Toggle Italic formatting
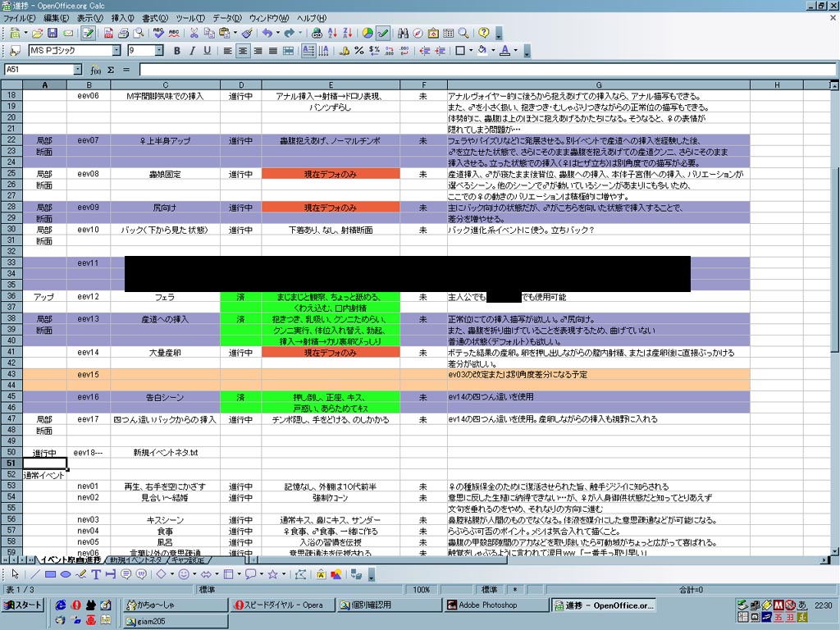 [x=192, y=50]
